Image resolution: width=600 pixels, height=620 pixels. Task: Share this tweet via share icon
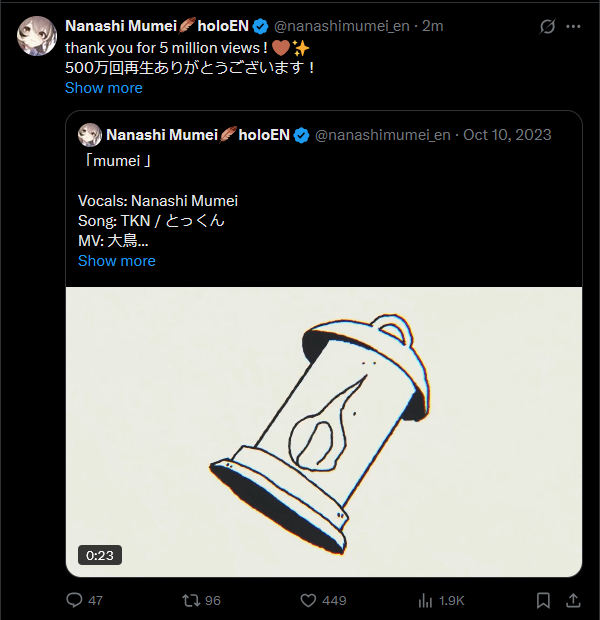point(573,600)
